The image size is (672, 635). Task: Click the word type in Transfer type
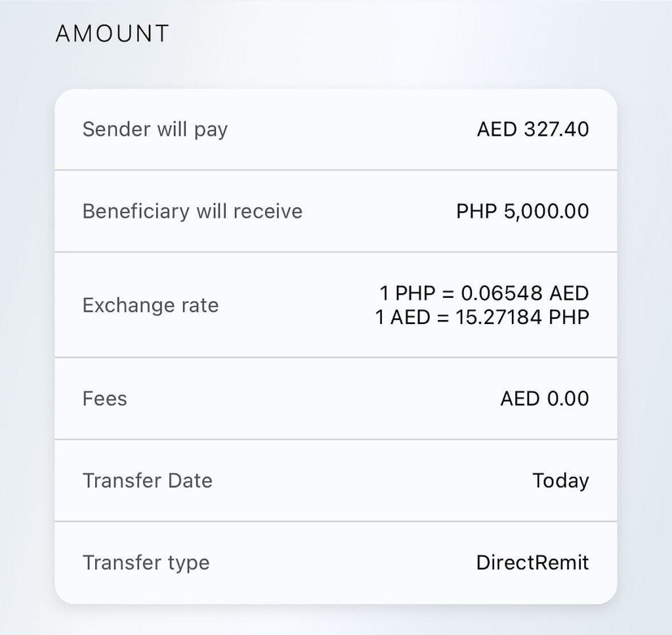pos(188,563)
